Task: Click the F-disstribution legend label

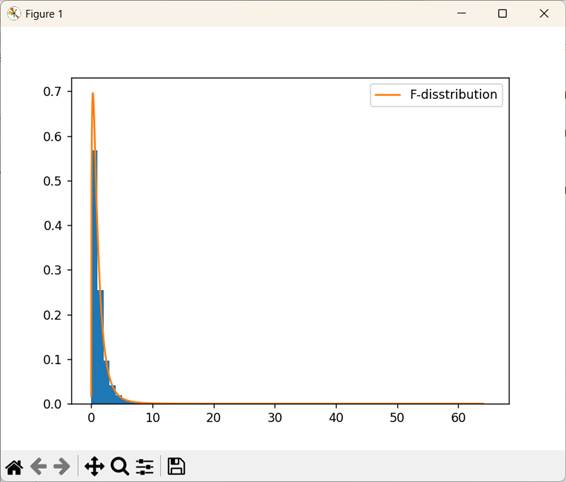Action: click(x=454, y=95)
